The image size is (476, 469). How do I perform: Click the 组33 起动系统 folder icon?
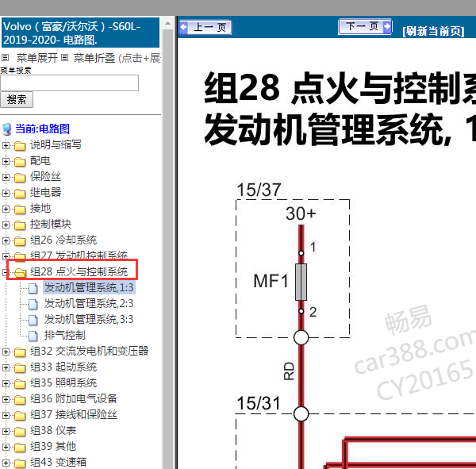(20, 368)
